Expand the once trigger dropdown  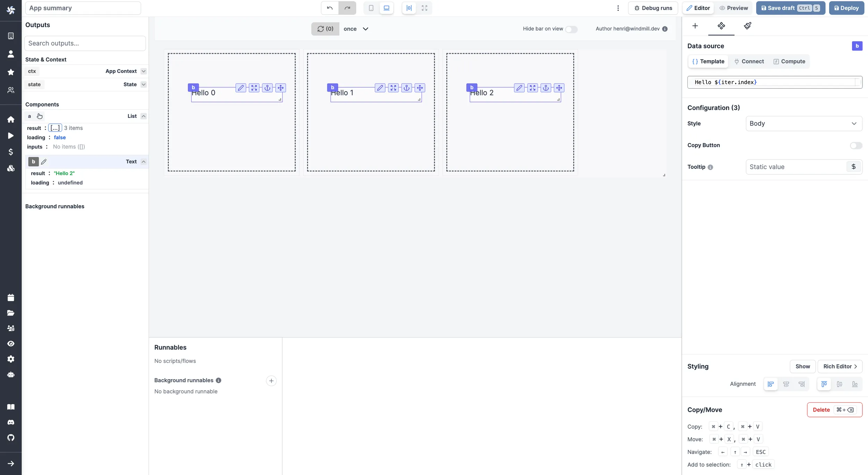[x=365, y=29]
